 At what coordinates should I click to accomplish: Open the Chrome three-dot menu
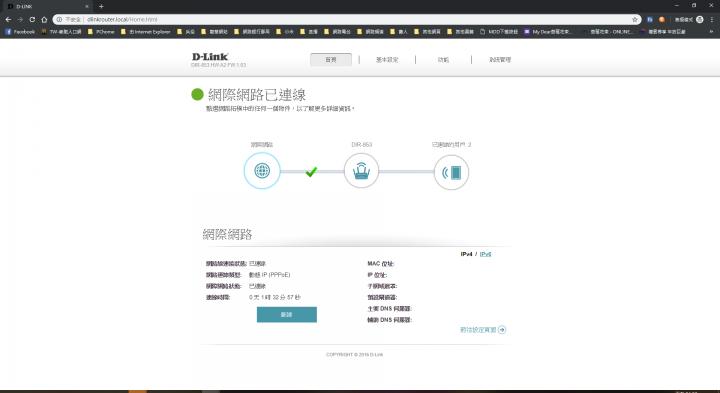(x=712, y=19)
